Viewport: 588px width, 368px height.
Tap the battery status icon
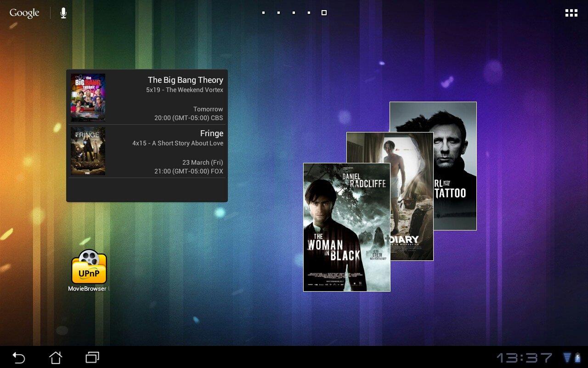coord(577,357)
